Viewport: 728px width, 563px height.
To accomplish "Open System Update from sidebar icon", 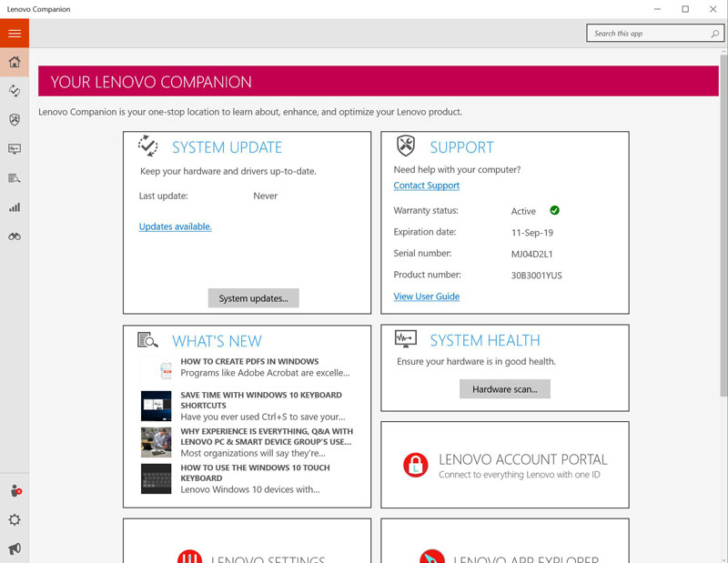I will click(x=15, y=91).
